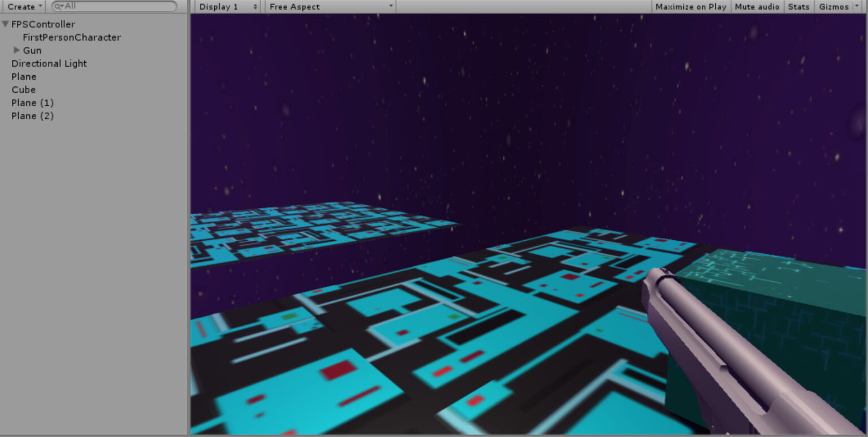
Task: Expand the Gun object in the Hierarchy
Action: pyautogui.click(x=17, y=50)
